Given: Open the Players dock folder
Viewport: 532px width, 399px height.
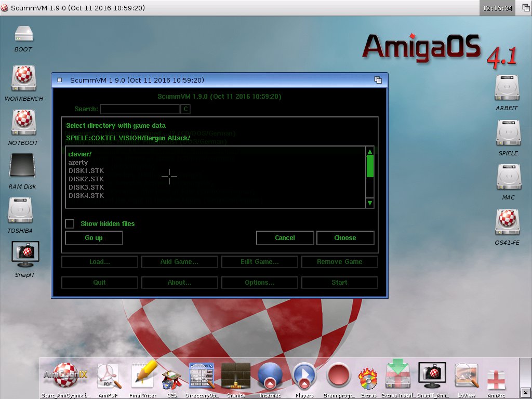Looking at the screenshot, I should (x=304, y=376).
